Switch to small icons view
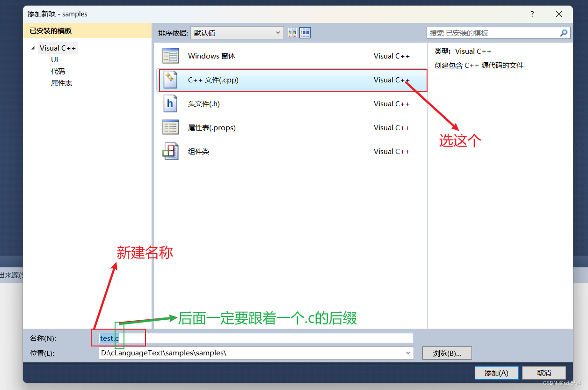 point(292,33)
